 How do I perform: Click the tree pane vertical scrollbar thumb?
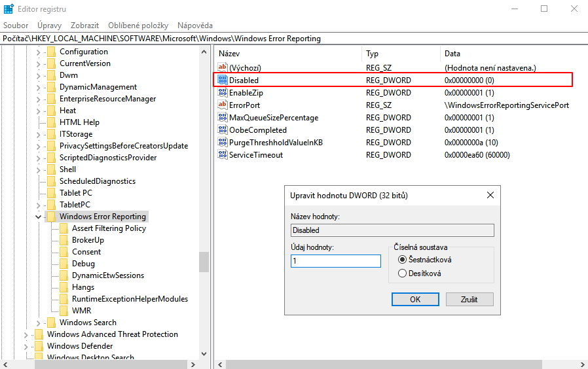204,262
